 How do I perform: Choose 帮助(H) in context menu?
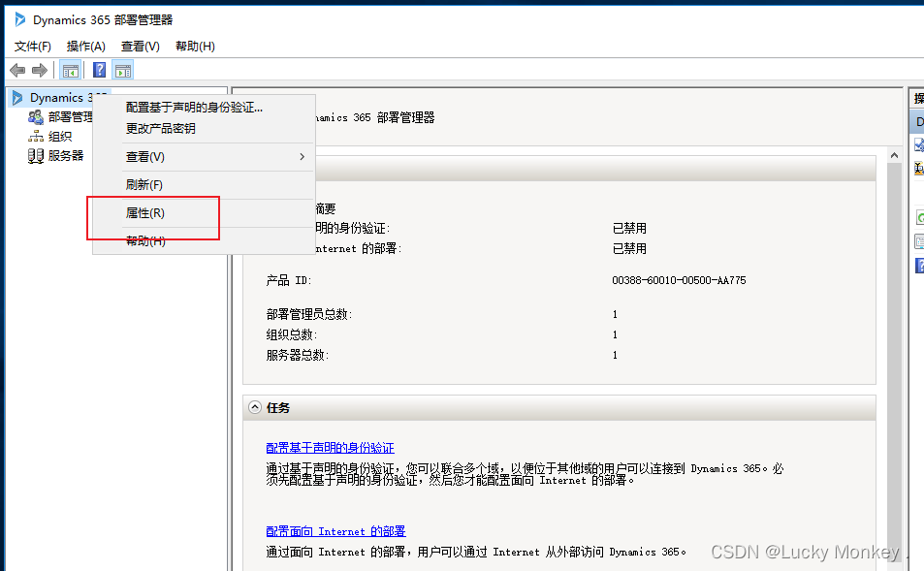tap(204, 241)
